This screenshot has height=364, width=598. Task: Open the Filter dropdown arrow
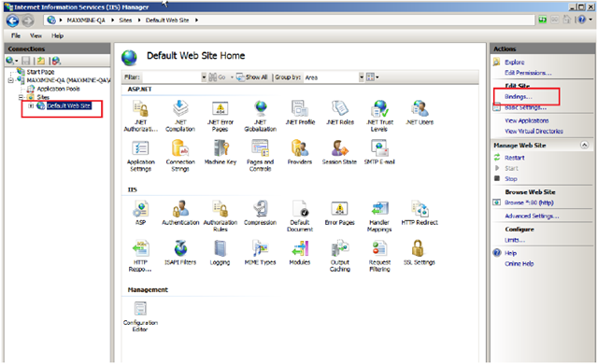click(204, 77)
